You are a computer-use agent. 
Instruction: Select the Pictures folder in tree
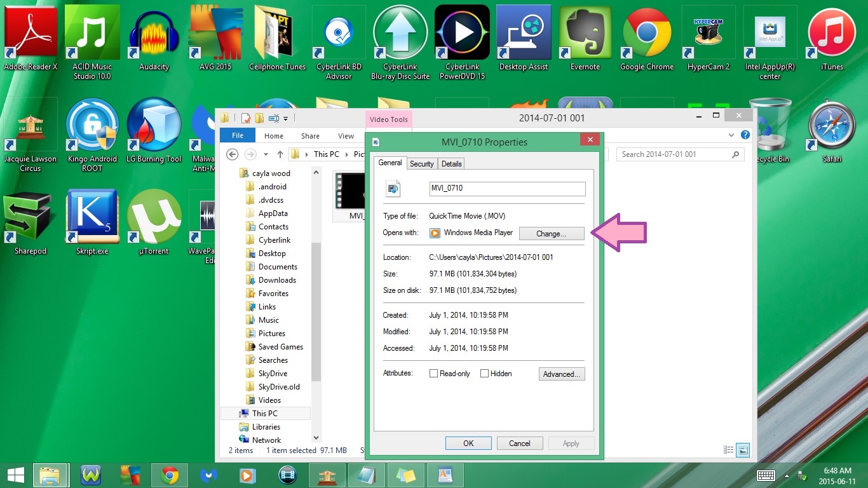point(271,334)
